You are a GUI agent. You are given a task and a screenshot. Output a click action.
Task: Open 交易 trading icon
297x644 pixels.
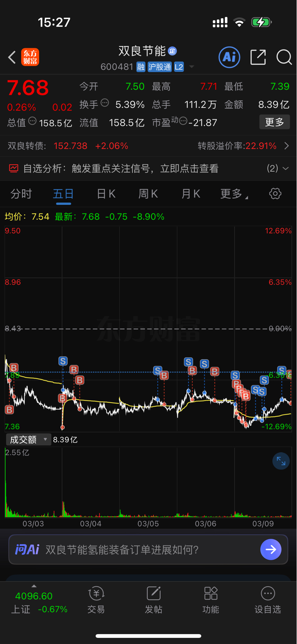pyautogui.click(x=96, y=593)
